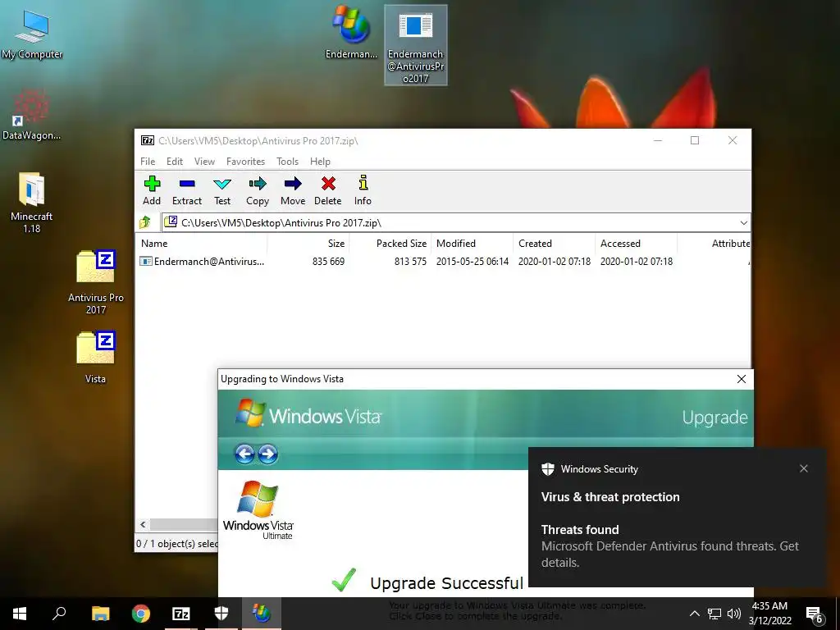Select the Minecraft 1.18 desktop folder
840x630 pixels.
[x=32, y=203]
